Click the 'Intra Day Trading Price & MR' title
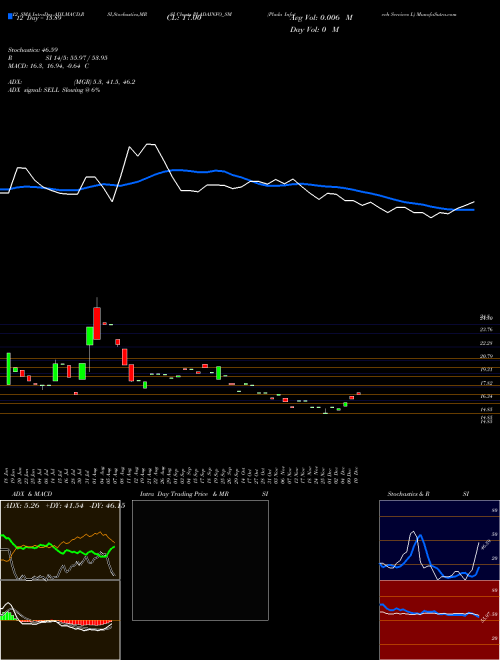Viewport: 500px width, 660px height. (184, 494)
